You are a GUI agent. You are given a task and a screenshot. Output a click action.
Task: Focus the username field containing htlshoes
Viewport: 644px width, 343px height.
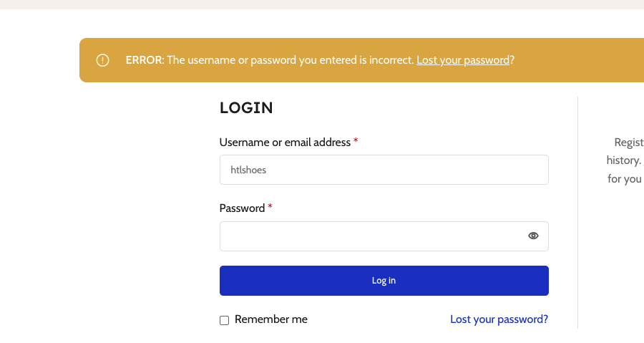point(384,170)
